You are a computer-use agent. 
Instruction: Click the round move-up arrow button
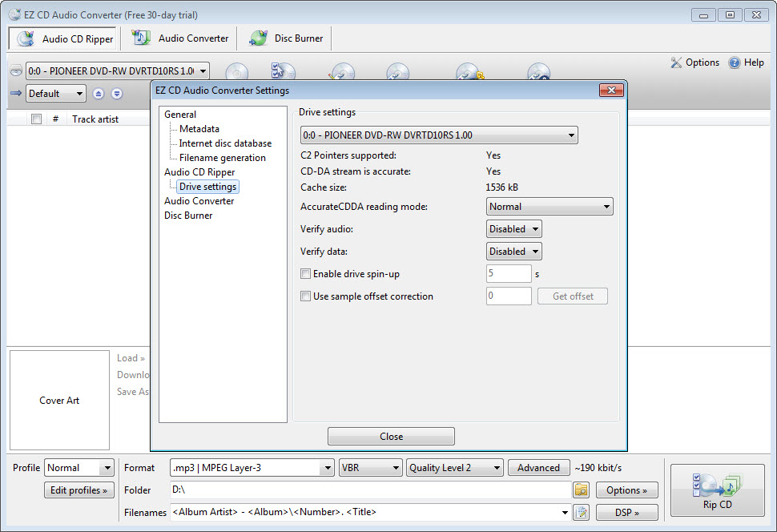pyautogui.click(x=99, y=93)
